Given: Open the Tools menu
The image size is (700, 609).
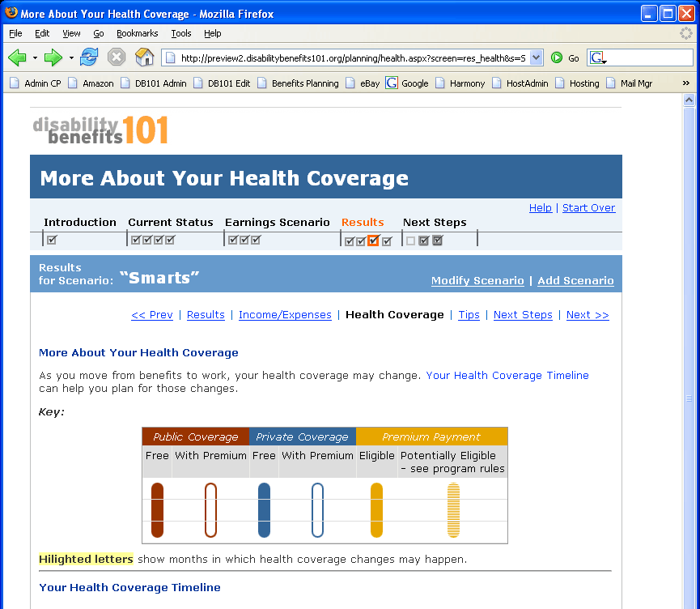Looking at the screenshot, I should point(180,33).
